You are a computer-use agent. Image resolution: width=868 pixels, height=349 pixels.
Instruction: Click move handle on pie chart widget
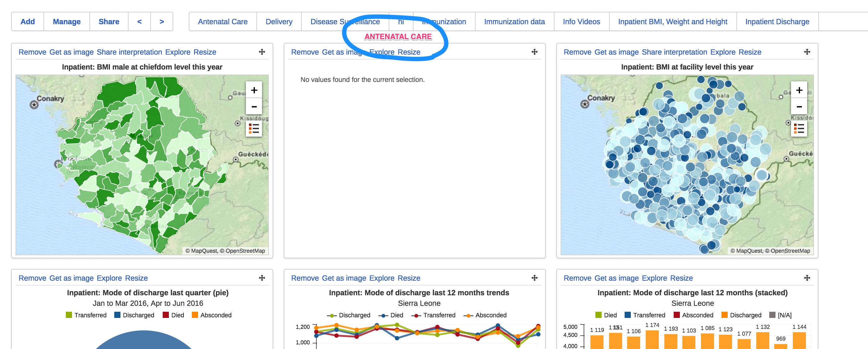click(x=262, y=278)
